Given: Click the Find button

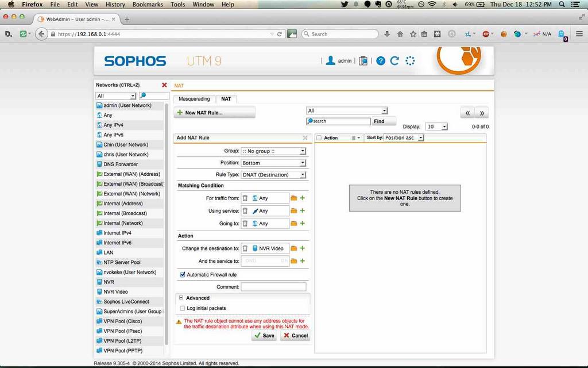Looking at the screenshot, I should tap(383, 121).
